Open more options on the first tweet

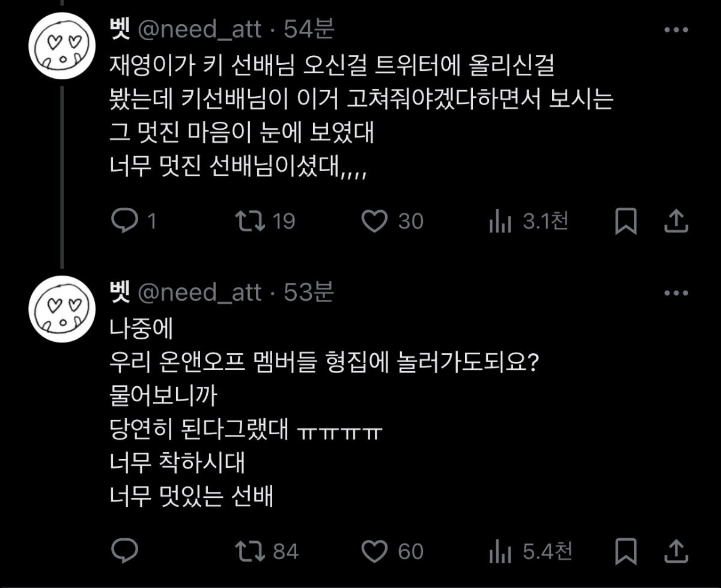675,30
